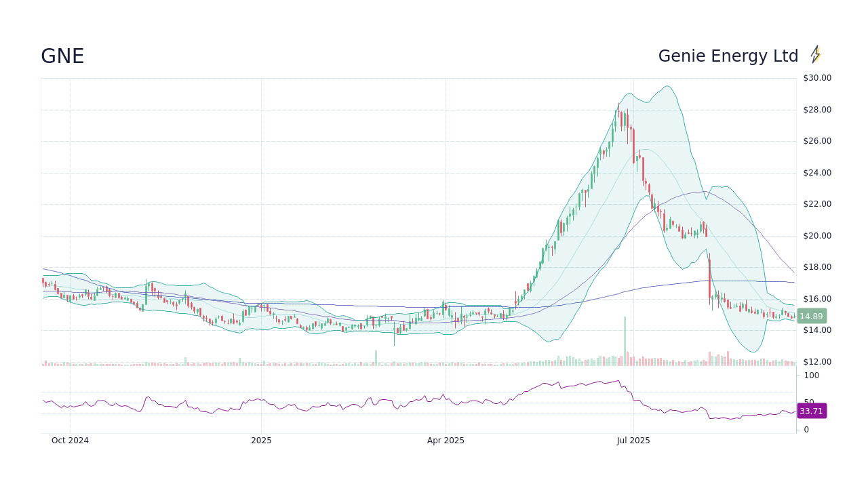The image size is (868, 488).
Task: Click the 2025 label on the time axis
Action: pyautogui.click(x=261, y=440)
